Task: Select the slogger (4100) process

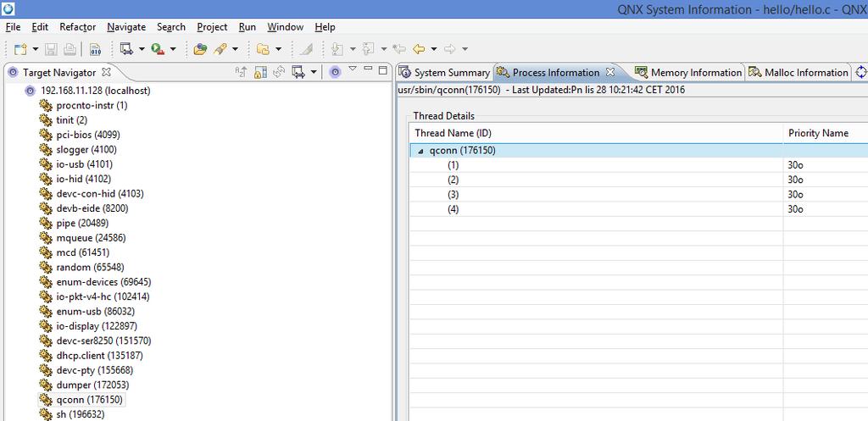Action: coord(86,149)
